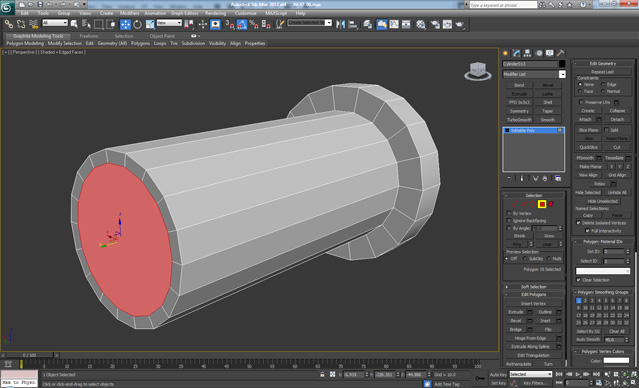Select the Select and Link chain icon
This screenshot has height=388, width=639.
click(x=9, y=24)
